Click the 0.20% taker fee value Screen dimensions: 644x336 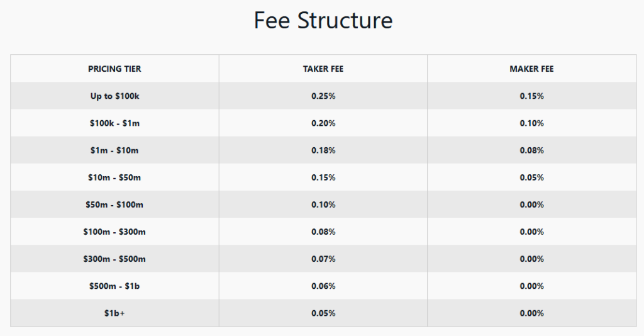point(323,123)
